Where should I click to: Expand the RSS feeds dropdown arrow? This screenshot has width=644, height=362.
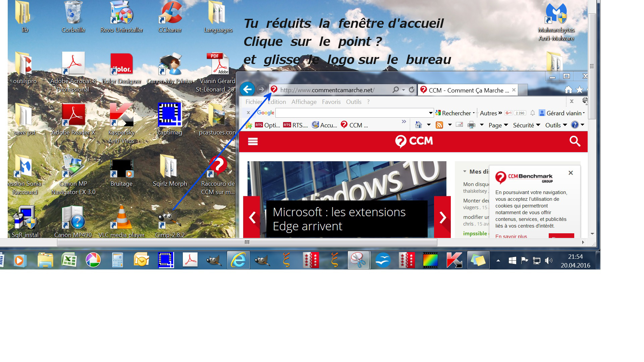[450, 125]
